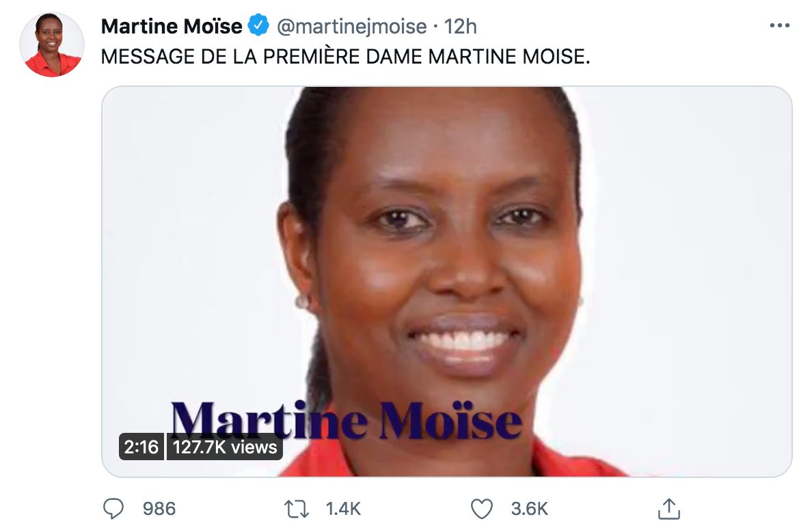Open the three-dot more options menu

pyautogui.click(x=779, y=24)
